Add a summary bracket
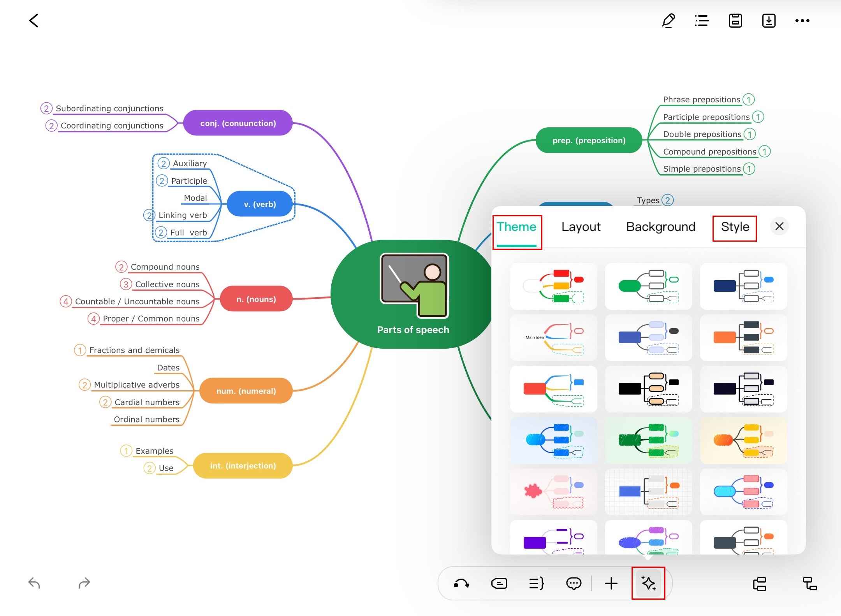The image size is (841, 616). 537,583
